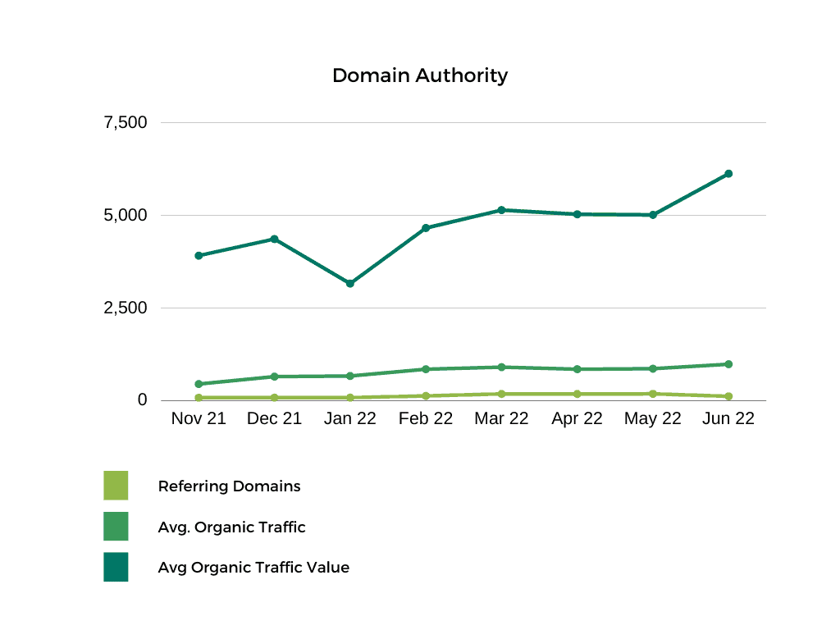Click the Apr 22 x-axis label

[577, 418]
